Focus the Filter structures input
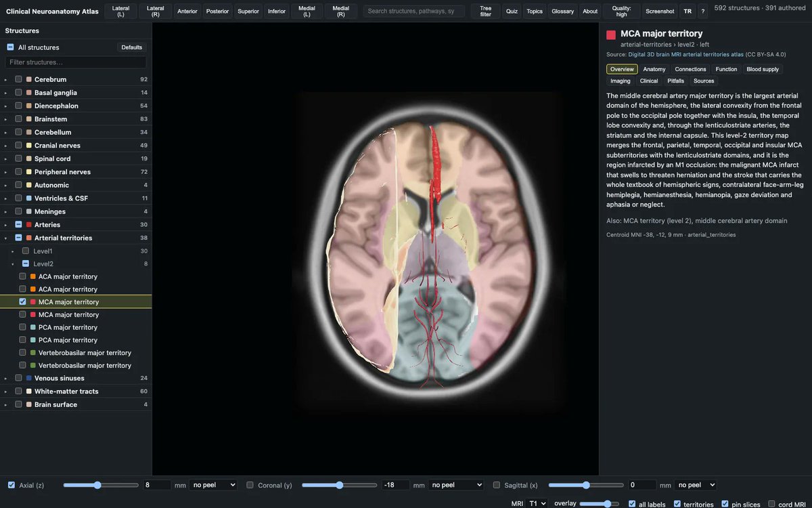The image size is (812, 508). click(76, 62)
